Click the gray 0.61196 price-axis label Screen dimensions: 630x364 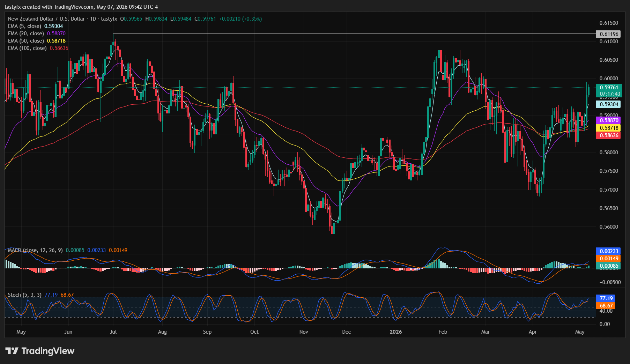pyautogui.click(x=609, y=34)
